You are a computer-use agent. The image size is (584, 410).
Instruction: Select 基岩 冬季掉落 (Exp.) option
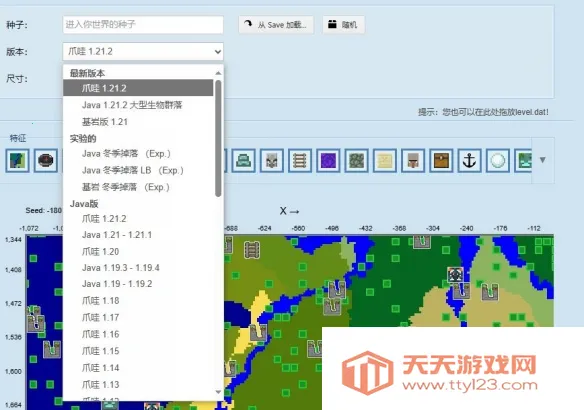[x=138, y=187]
